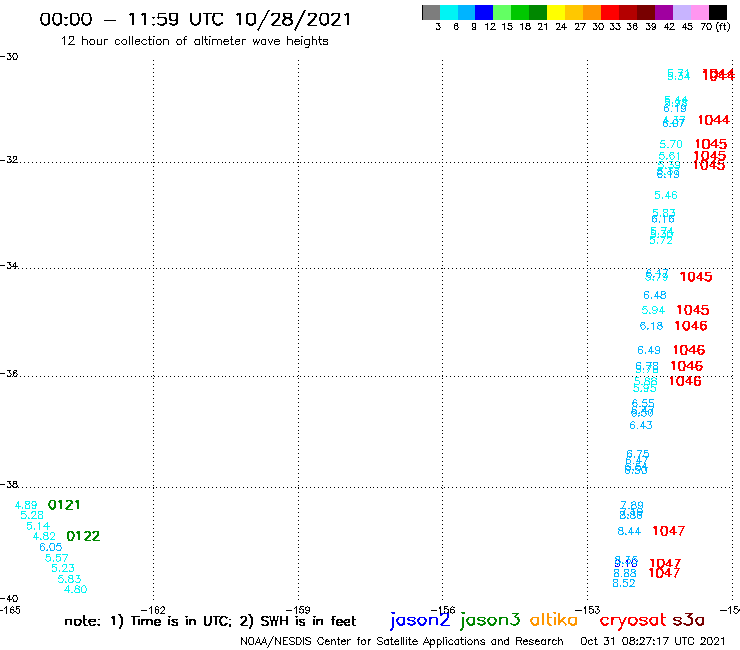Click the green '0122' time stamp
740x650 pixels.
tap(83, 536)
